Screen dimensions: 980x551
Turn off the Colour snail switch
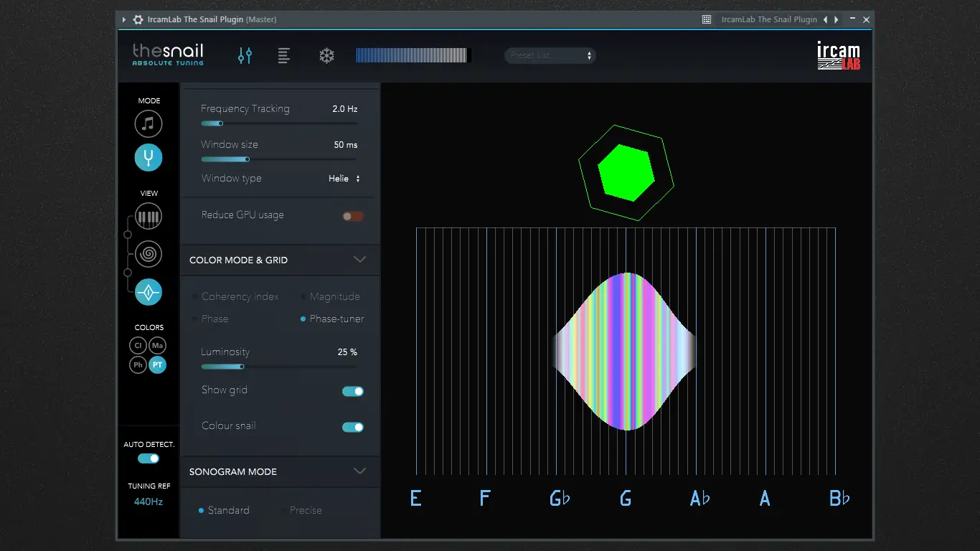click(x=353, y=427)
